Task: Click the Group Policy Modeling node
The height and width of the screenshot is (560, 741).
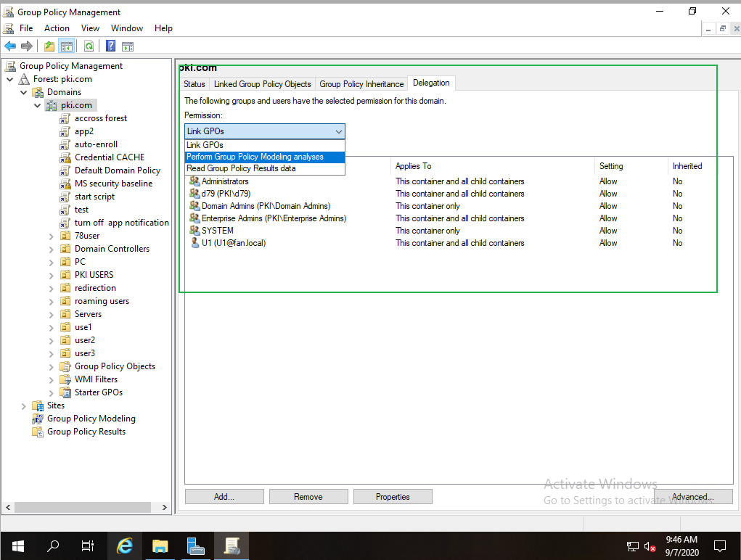Action: [91, 419]
